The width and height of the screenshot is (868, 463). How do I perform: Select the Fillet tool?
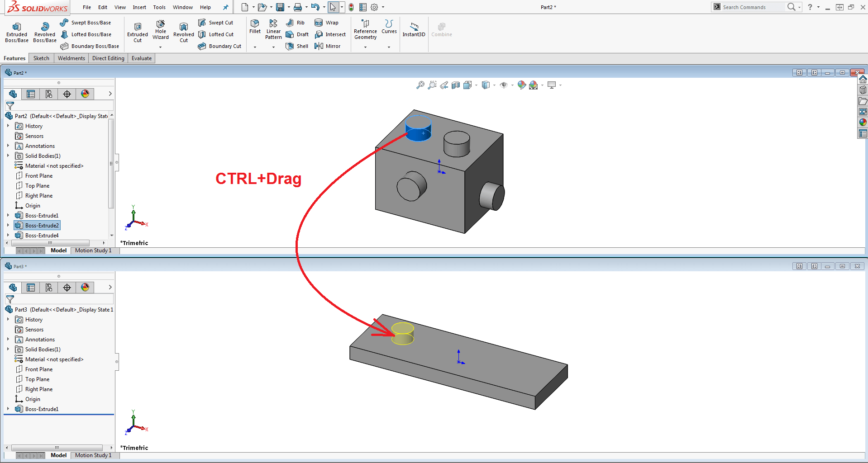[x=255, y=28]
